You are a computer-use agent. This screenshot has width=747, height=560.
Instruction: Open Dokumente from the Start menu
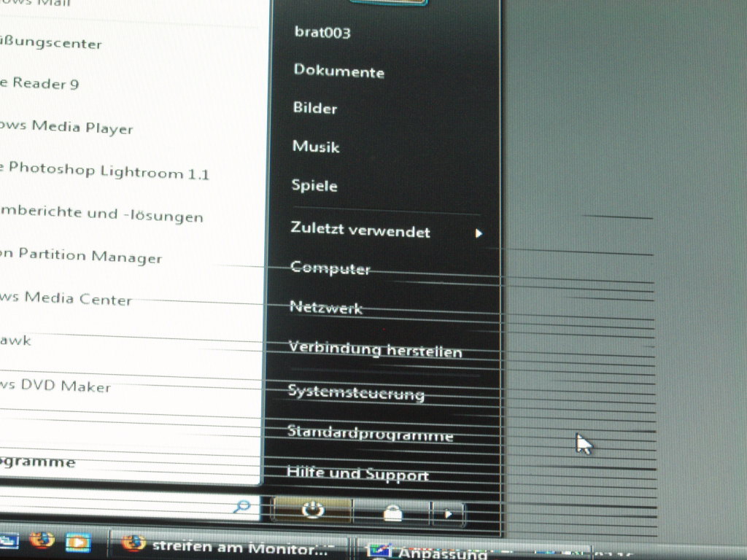[x=339, y=71]
